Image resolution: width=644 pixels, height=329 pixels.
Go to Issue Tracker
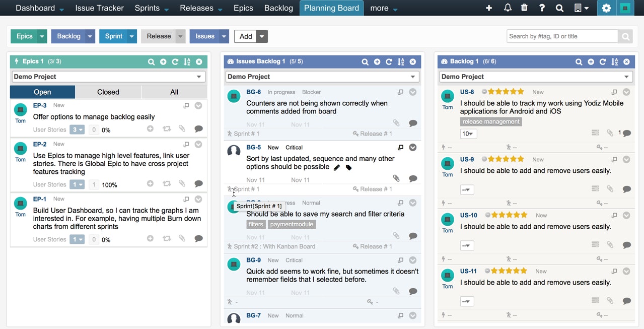pyautogui.click(x=99, y=8)
